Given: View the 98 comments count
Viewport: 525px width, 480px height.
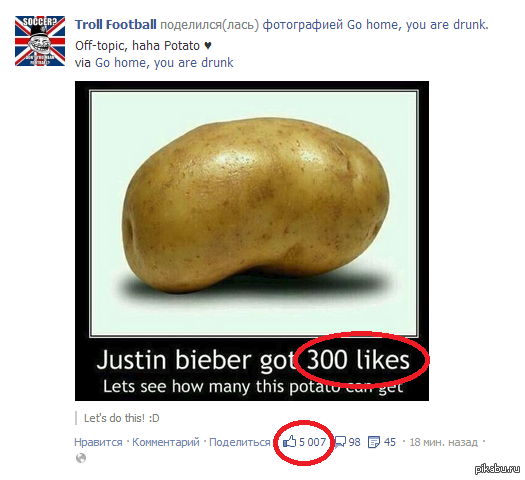Looking at the screenshot, I should (355, 442).
